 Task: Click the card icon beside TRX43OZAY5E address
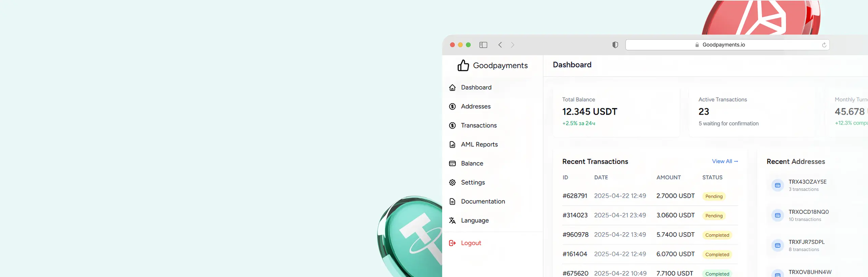777,185
